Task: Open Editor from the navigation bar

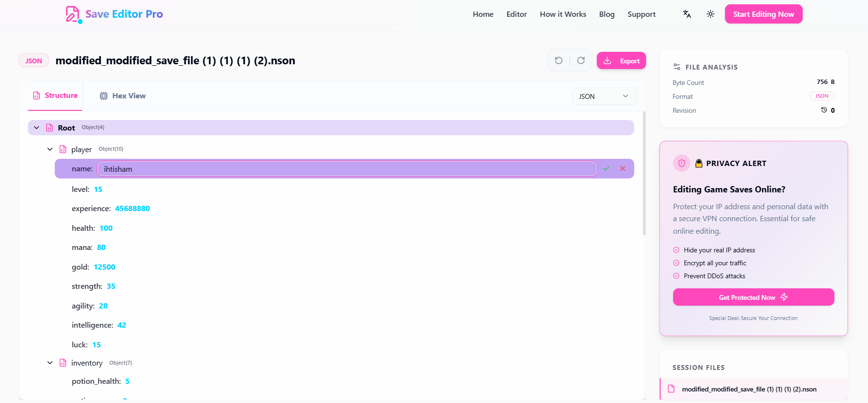Action: point(517,14)
